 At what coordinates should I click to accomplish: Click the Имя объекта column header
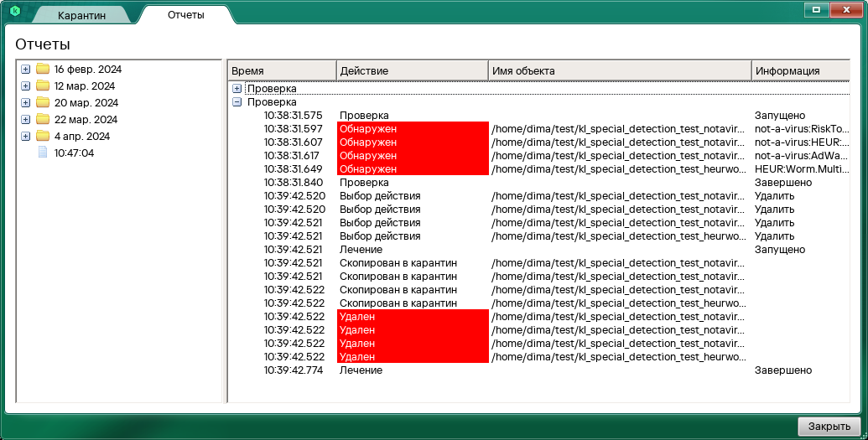[619, 71]
